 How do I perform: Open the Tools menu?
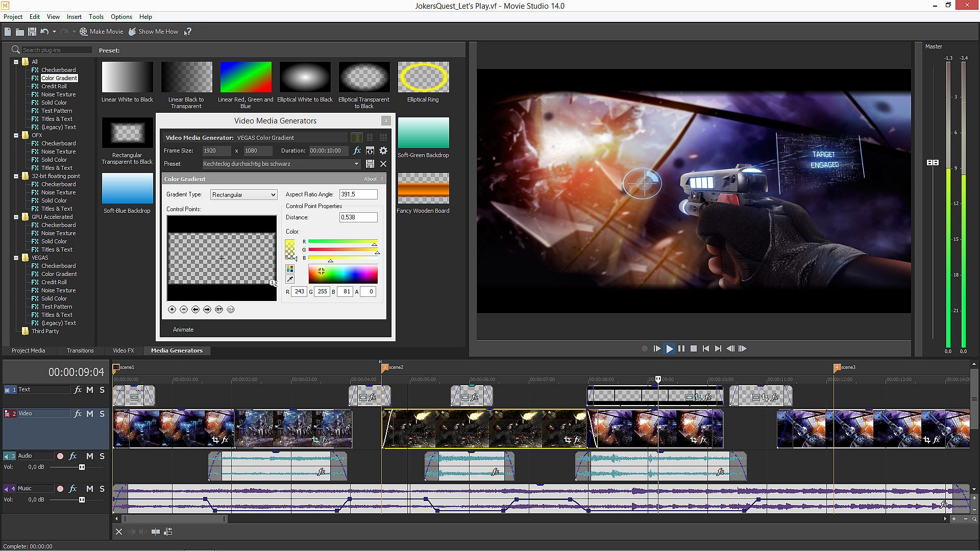tap(96, 17)
